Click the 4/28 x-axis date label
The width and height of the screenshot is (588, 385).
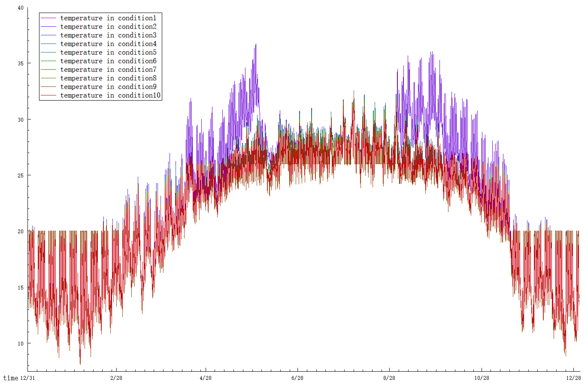[206, 378]
